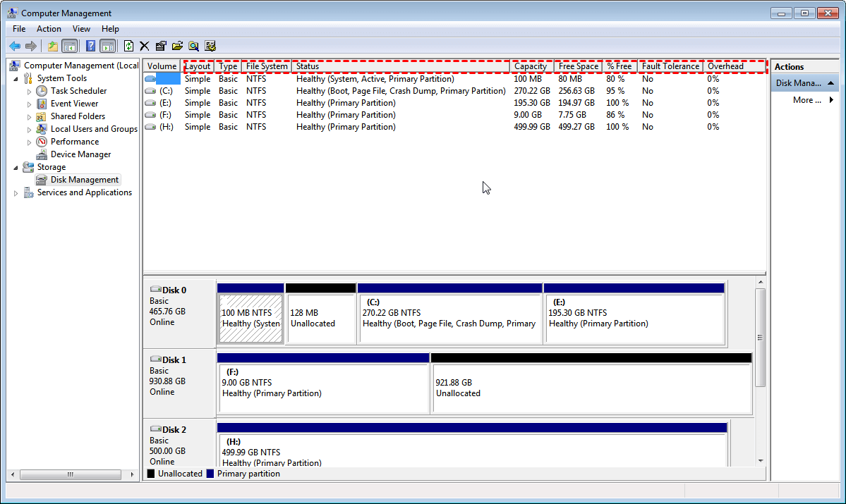Sort by the Volume column header
Image resolution: width=846 pixels, height=504 pixels.
coord(162,66)
